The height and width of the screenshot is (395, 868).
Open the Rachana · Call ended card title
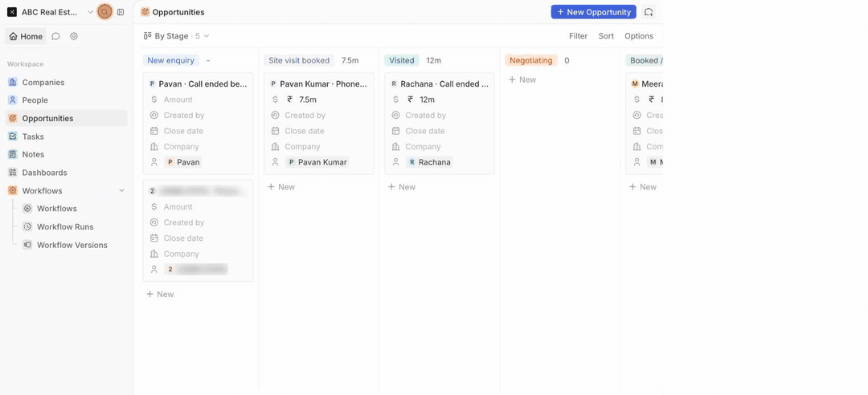(444, 84)
